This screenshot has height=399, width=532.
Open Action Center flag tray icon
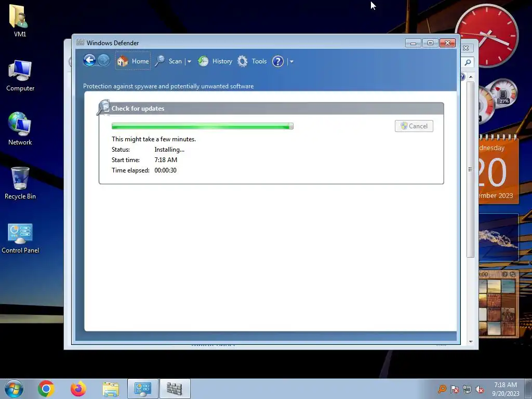(x=454, y=389)
